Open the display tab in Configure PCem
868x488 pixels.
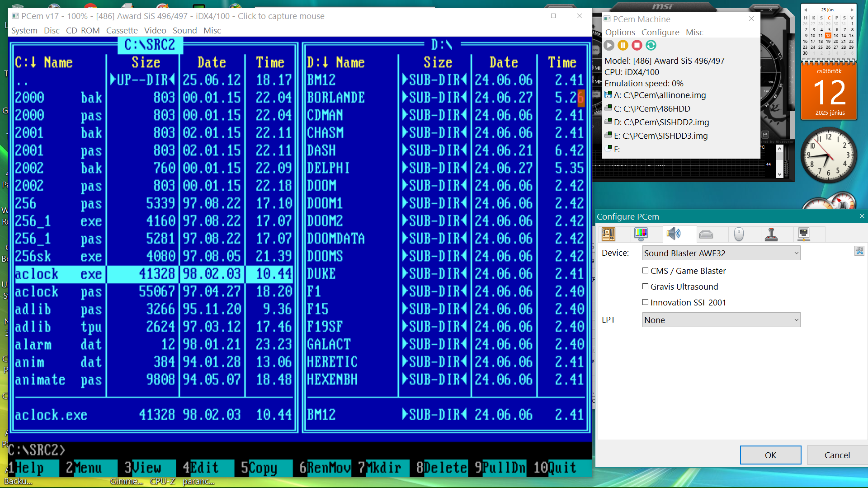point(641,234)
